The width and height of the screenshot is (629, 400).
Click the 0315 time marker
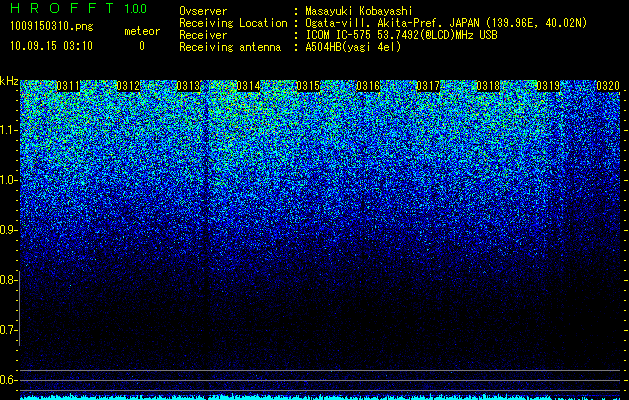tap(308, 86)
